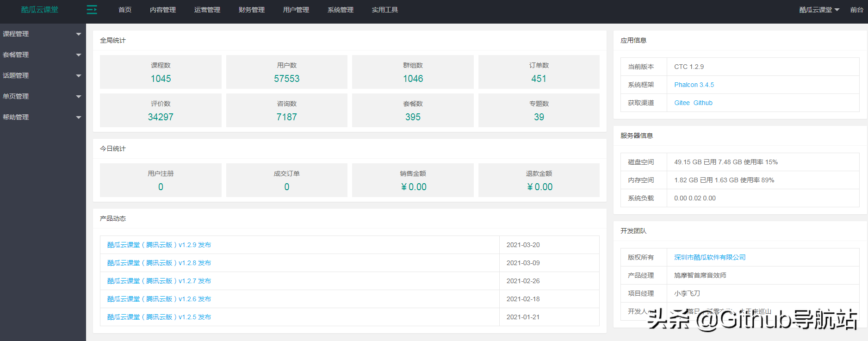Expand the 话题管理 sidebar section

43,75
